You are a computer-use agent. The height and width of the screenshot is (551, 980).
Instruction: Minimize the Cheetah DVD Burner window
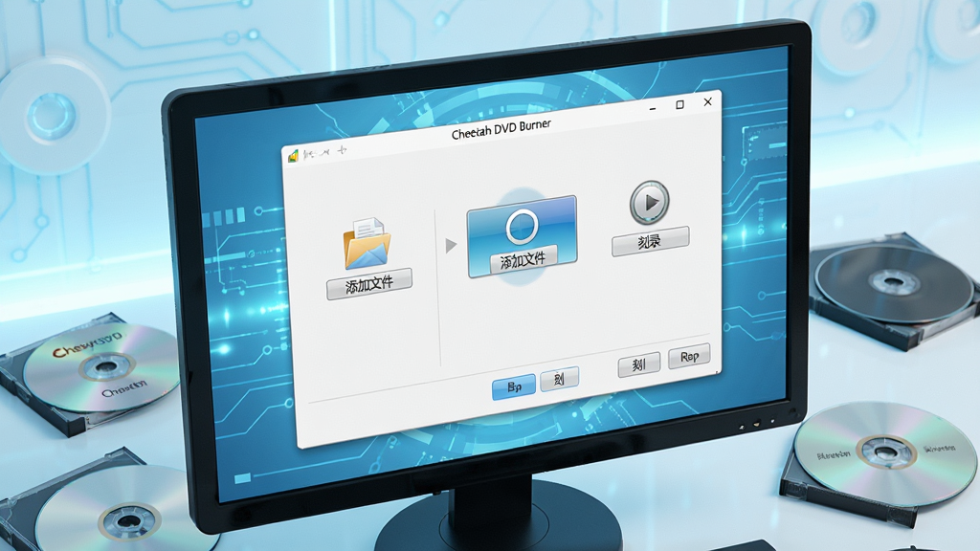click(x=653, y=109)
